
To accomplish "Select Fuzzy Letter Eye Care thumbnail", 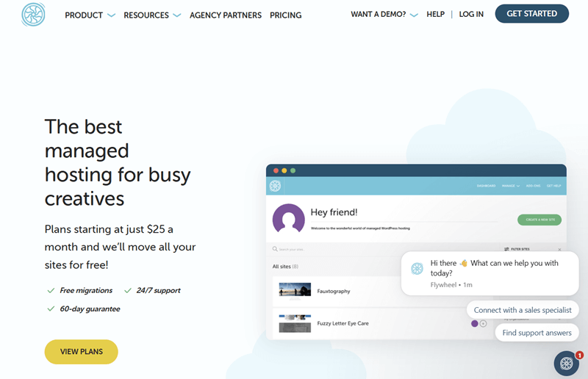I will point(295,323).
